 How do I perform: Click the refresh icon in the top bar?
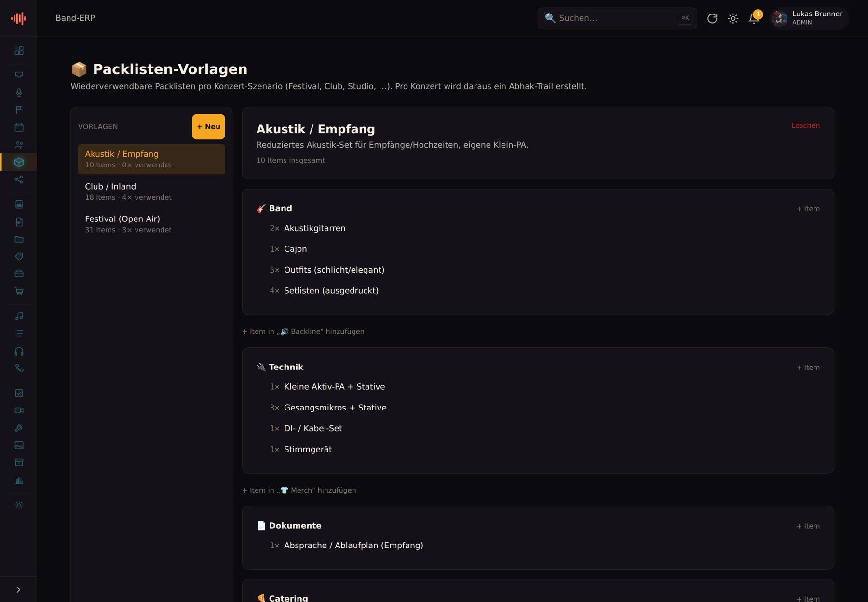click(x=712, y=18)
